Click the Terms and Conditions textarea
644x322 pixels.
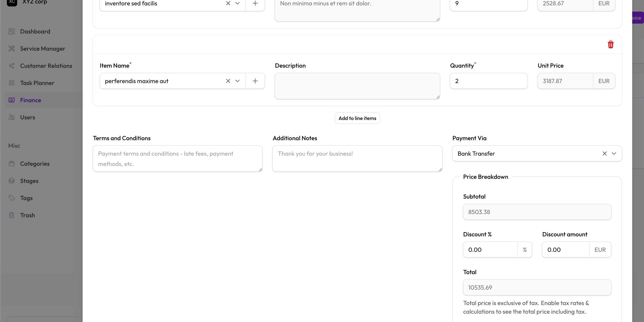(x=178, y=158)
